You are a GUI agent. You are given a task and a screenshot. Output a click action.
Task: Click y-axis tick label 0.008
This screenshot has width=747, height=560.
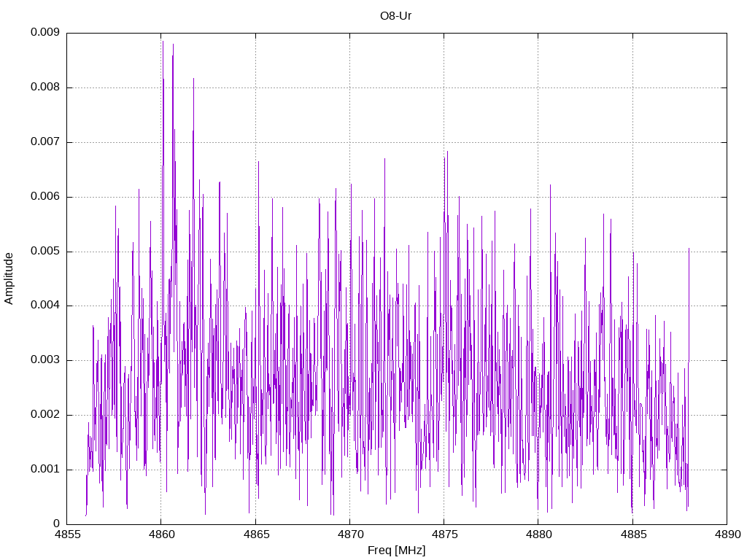pyautogui.click(x=45, y=87)
